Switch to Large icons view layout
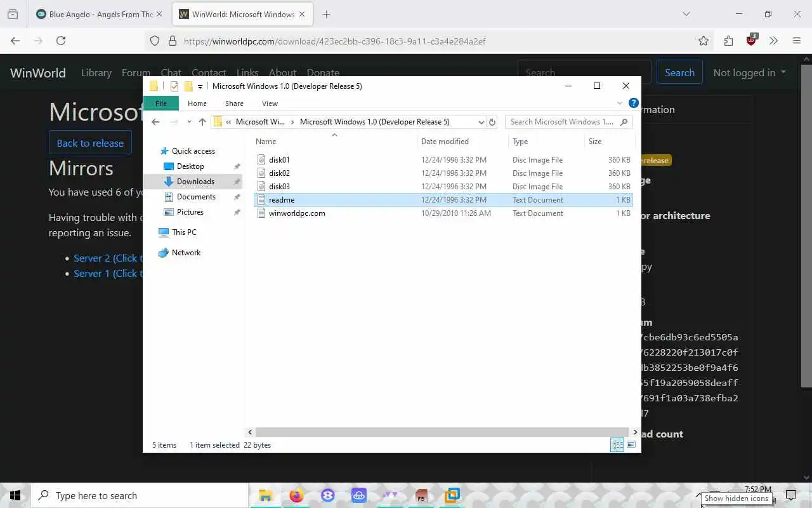The height and width of the screenshot is (508, 812). (x=631, y=445)
